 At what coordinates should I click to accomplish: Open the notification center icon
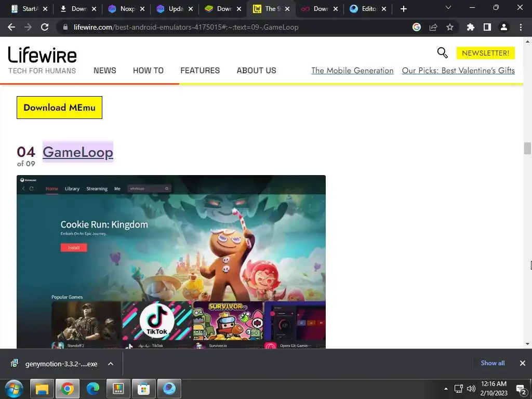[521, 389]
